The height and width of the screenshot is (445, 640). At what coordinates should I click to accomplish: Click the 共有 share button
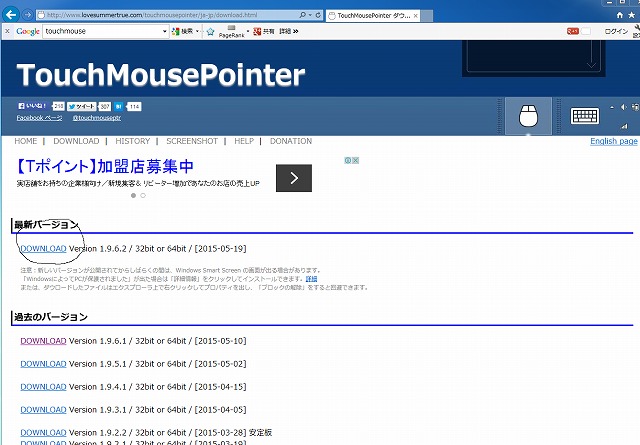coord(264,31)
